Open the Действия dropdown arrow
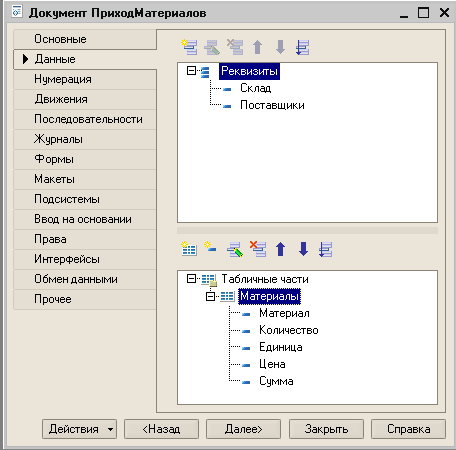The image size is (456, 450). [110, 429]
